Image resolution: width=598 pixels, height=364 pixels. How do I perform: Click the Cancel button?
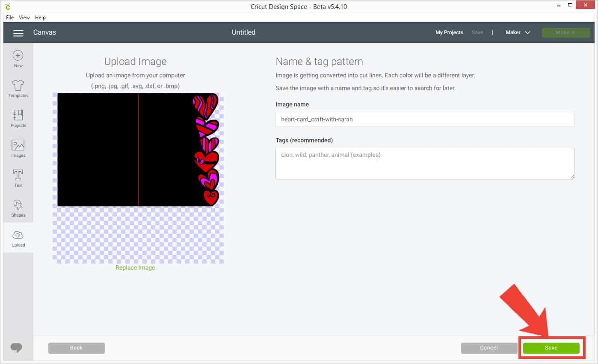(489, 348)
